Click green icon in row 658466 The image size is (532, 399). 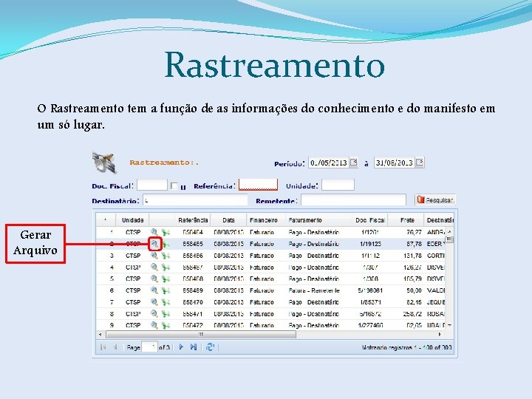[x=166, y=256]
